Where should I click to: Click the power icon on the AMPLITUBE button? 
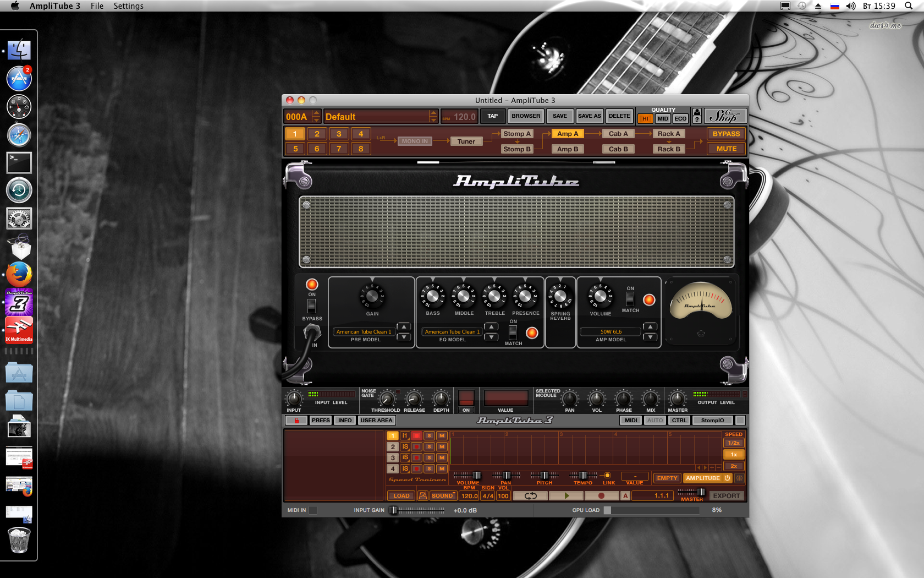pos(727,478)
